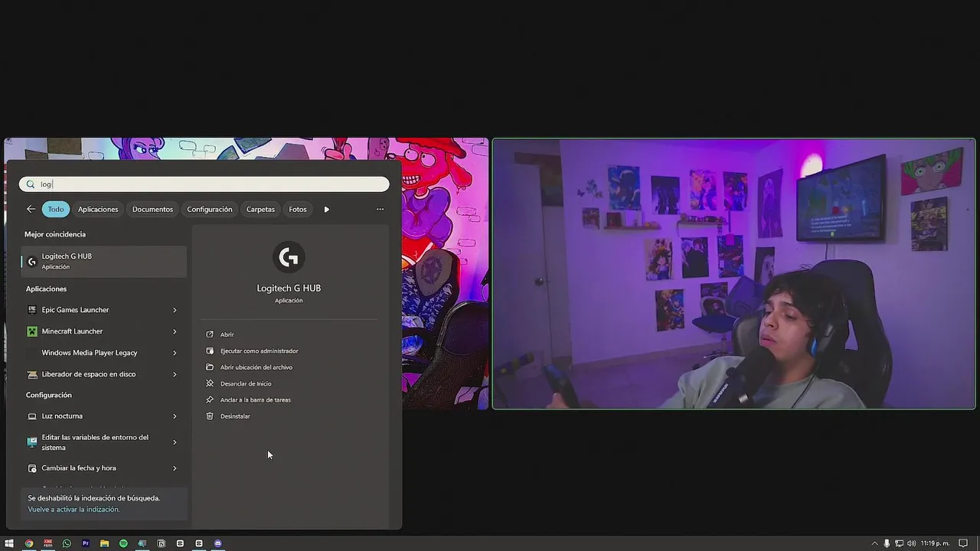Switch to the Configuración filter tab
This screenshot has height=551, width=980.
point(210,209)
